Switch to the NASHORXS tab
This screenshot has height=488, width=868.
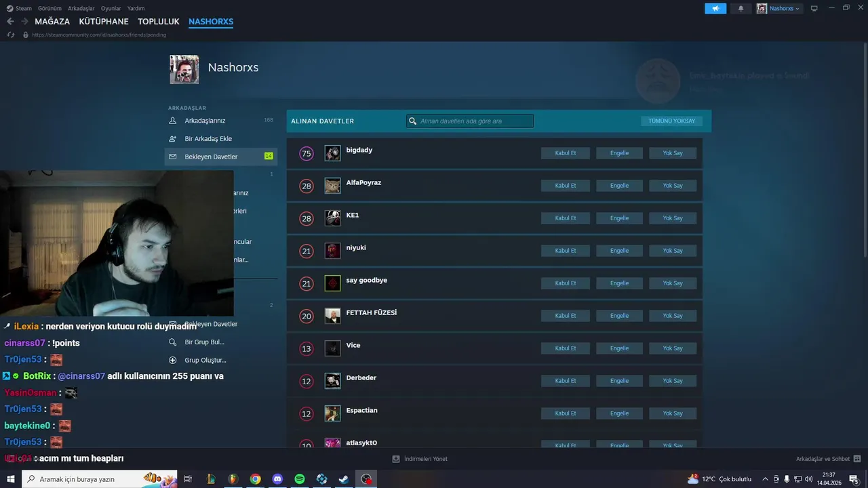tap(211, 22)
